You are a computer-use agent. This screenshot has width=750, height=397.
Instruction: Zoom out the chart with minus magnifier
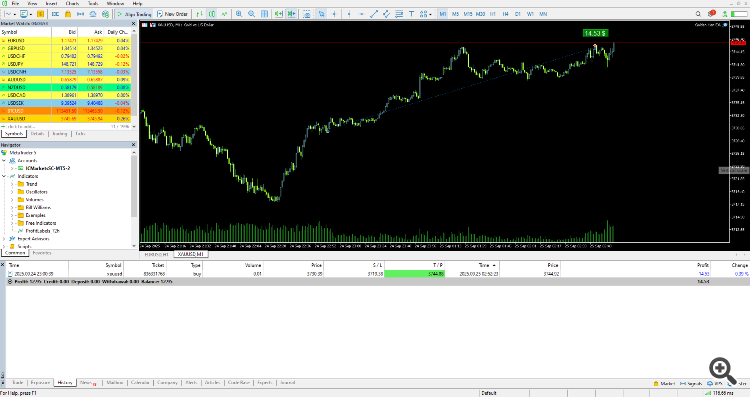[x=251, y=14]
